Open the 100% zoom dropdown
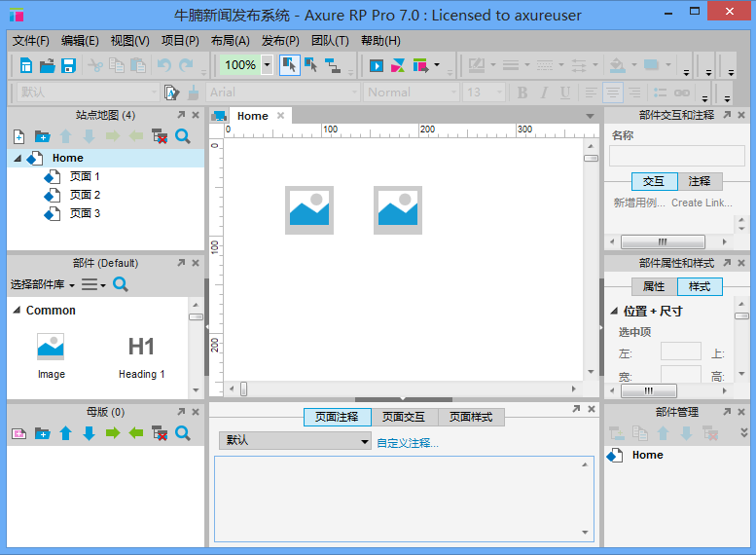Screen dimensions: 756x555 (x=268, y=64)
